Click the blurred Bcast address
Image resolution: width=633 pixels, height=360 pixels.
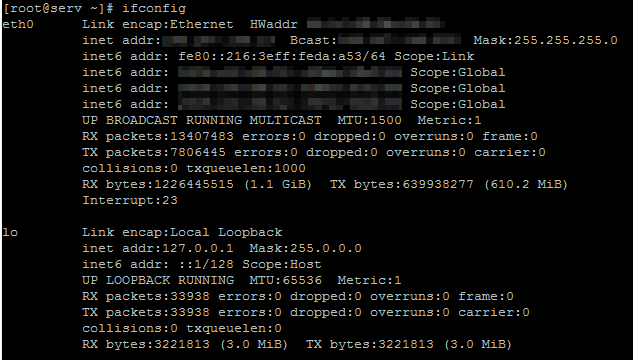pos(399,40)
